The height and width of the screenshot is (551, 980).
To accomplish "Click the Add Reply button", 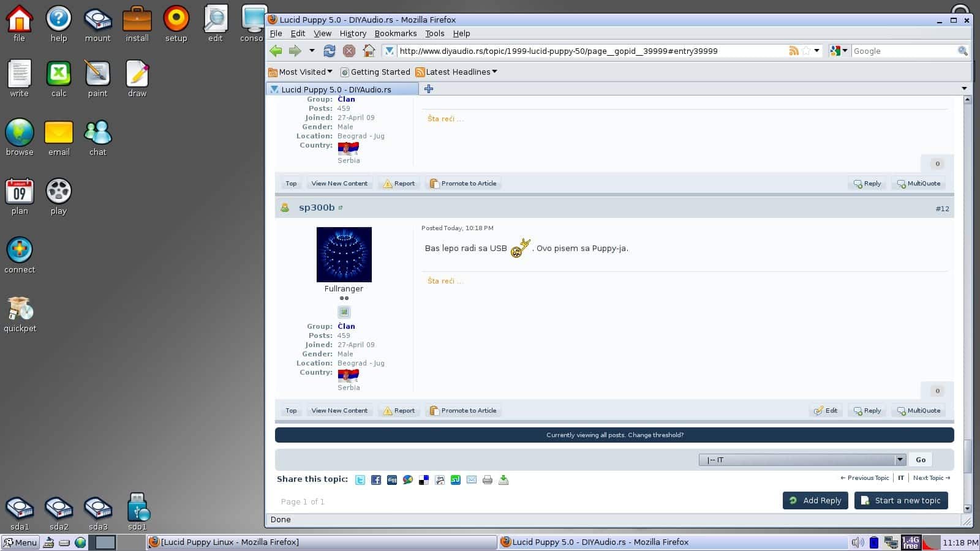I will pos(815,501).
